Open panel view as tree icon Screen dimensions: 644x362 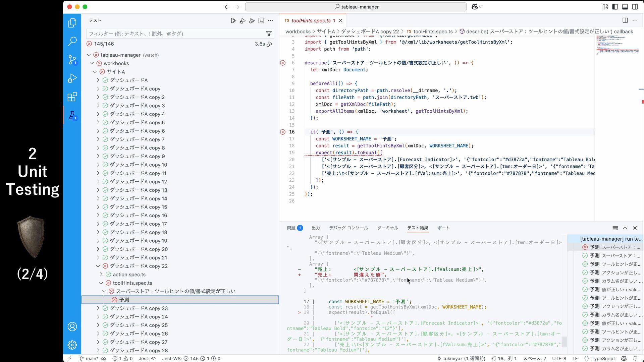[615, 228]
